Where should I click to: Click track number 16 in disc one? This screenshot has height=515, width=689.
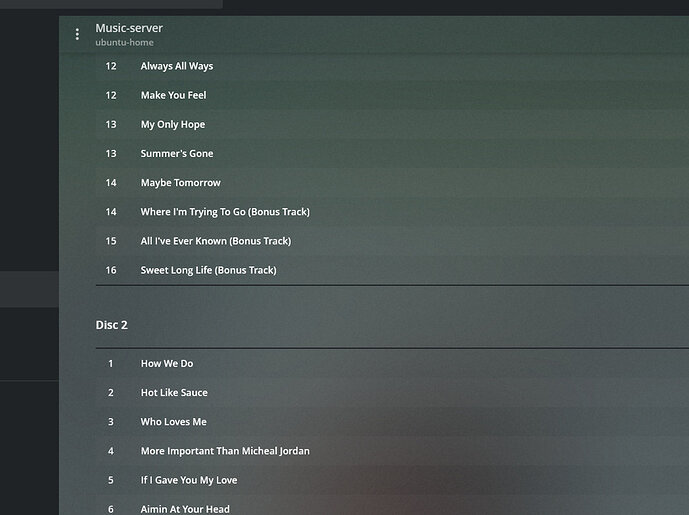tap(111, 270)
